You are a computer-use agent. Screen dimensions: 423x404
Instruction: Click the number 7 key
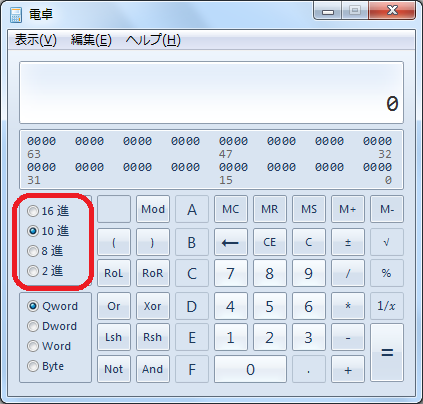(x=231, y=273)
